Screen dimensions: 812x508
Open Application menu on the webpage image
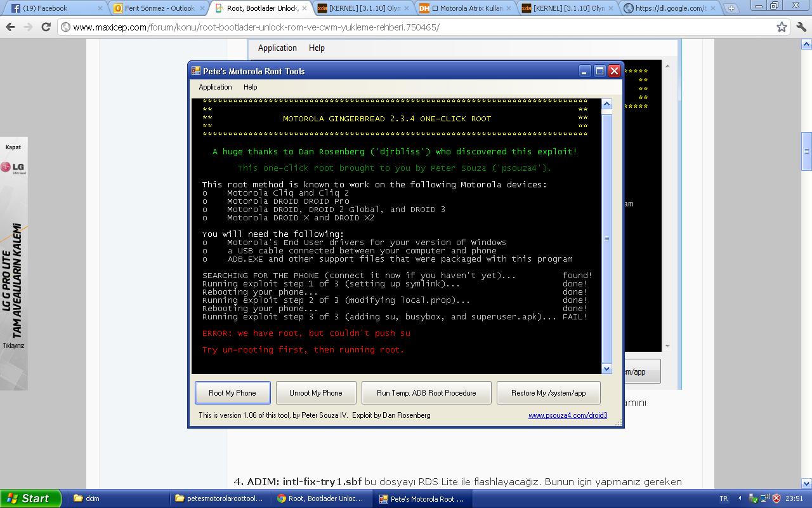tap(277, 48)
